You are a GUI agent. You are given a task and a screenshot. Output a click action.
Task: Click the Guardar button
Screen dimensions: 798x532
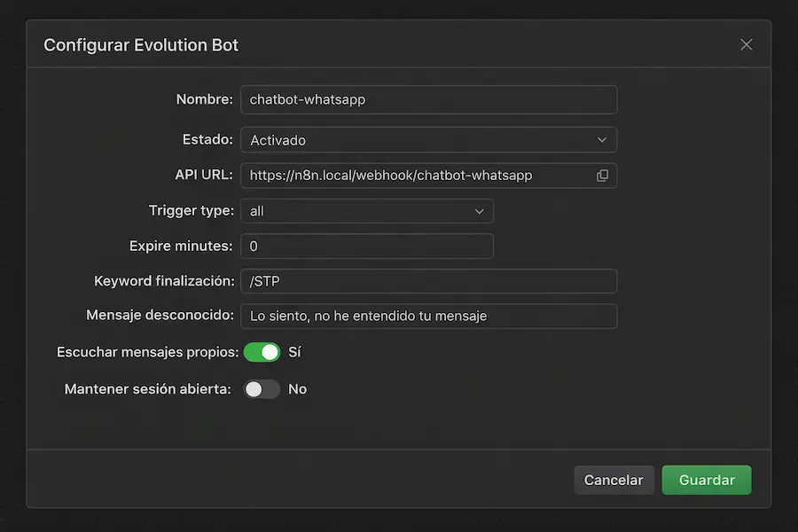pyautogui.click(x=706, y=480)
